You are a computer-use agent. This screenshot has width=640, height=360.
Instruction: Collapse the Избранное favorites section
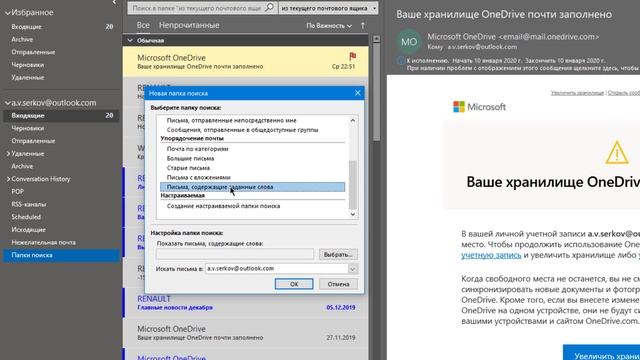tap(7, 13)
